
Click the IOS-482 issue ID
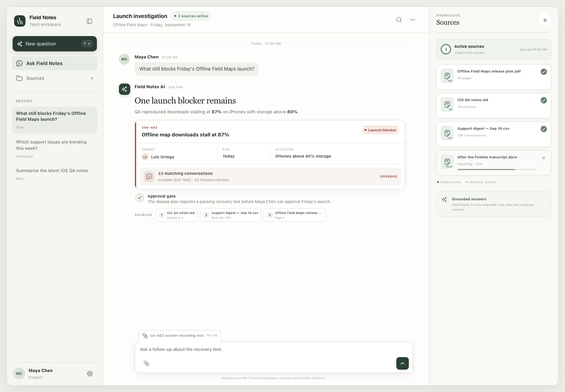point(149,128)
